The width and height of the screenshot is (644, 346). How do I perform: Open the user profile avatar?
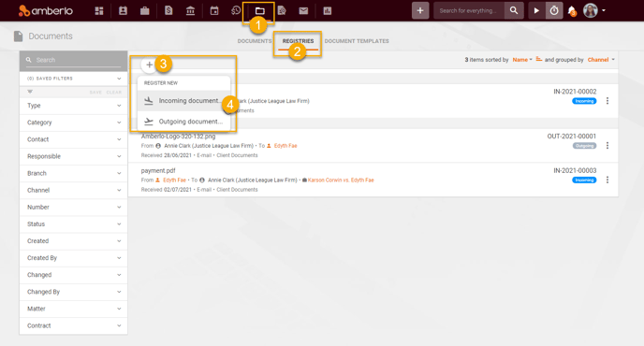pyautogui.click(x=591, y=10)
